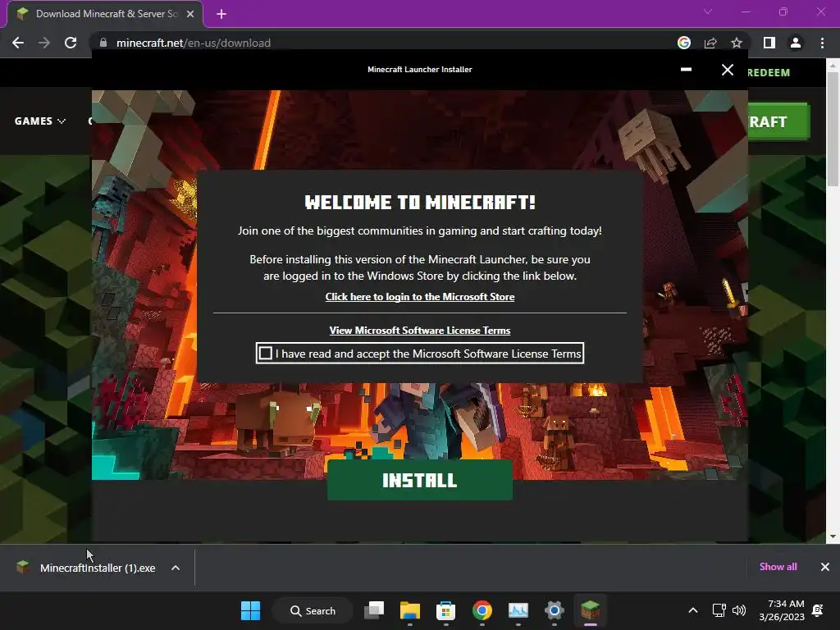The height and width of the screenshot is (630, 840).
Task: Open Settings gear on taskbar
Action: click(x=555, y=610)
